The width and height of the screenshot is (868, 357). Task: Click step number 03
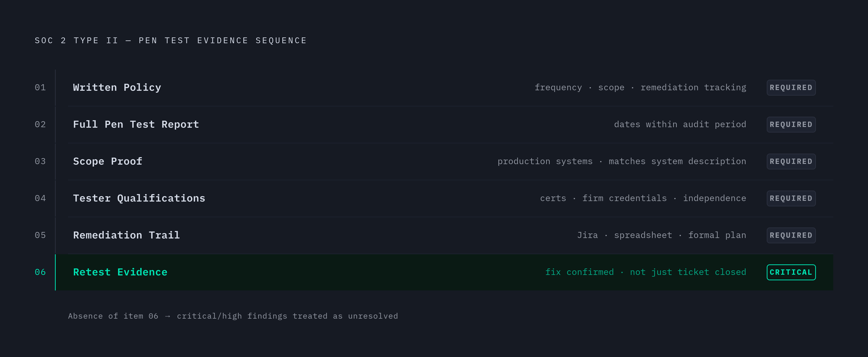40,161
